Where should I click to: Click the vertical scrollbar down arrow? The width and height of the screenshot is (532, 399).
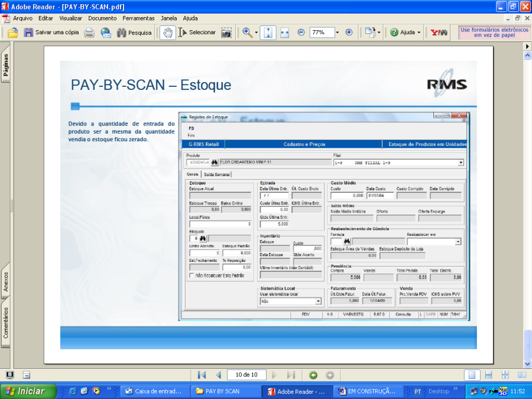(x=527, y=364)
